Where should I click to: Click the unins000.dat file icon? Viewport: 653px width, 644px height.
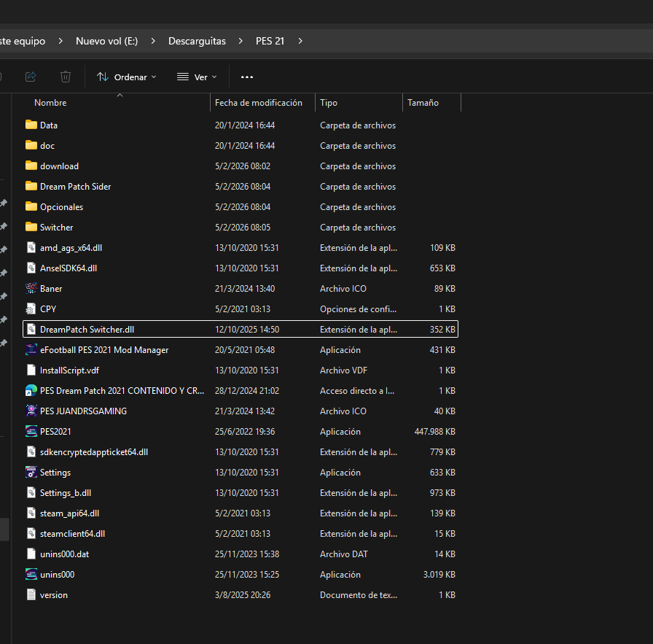31,554
